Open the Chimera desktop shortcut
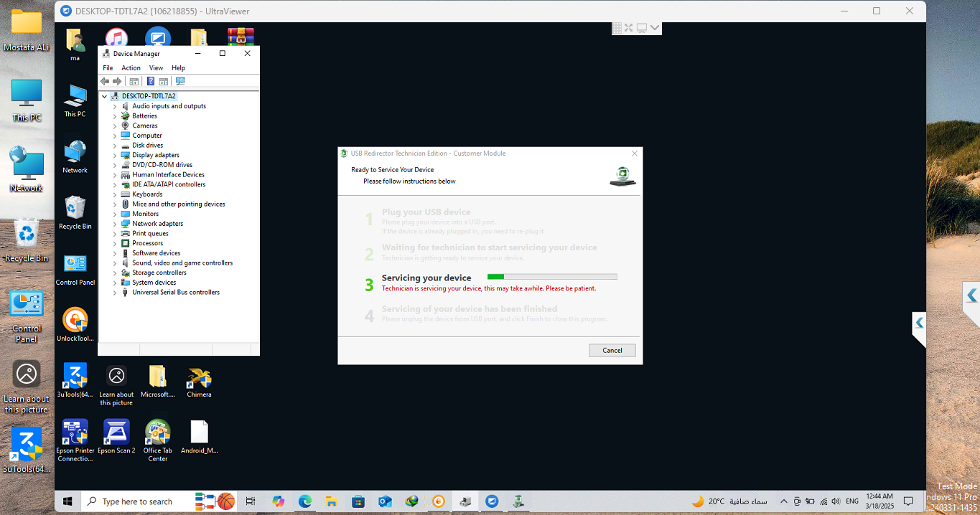Image resolution: width=980 pixels, height=515 pixels. 199,382
